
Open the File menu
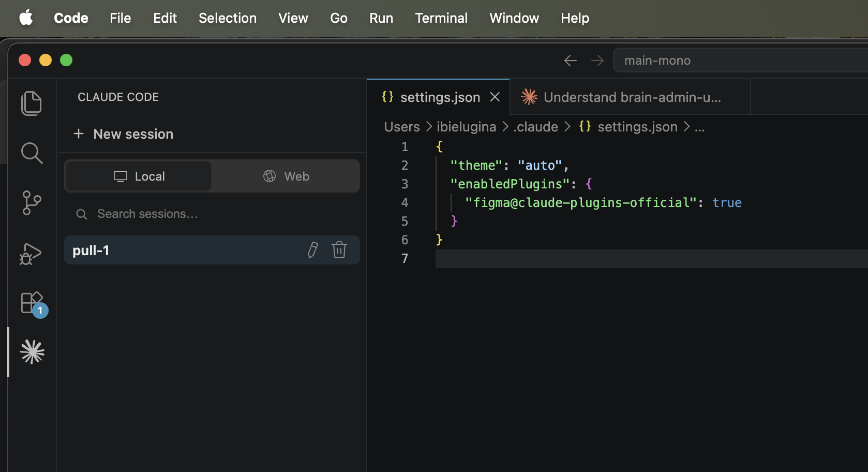click(121, 18)
